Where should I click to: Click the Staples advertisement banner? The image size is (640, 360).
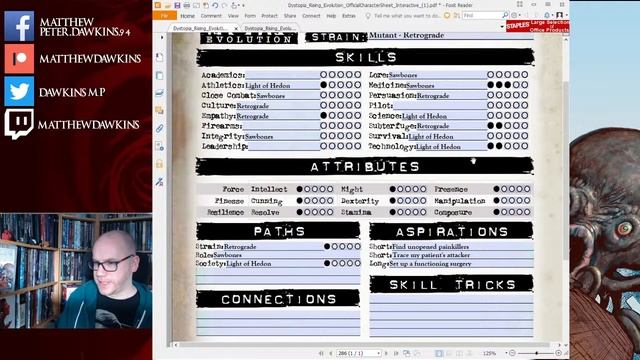click(x=538, y=27)
